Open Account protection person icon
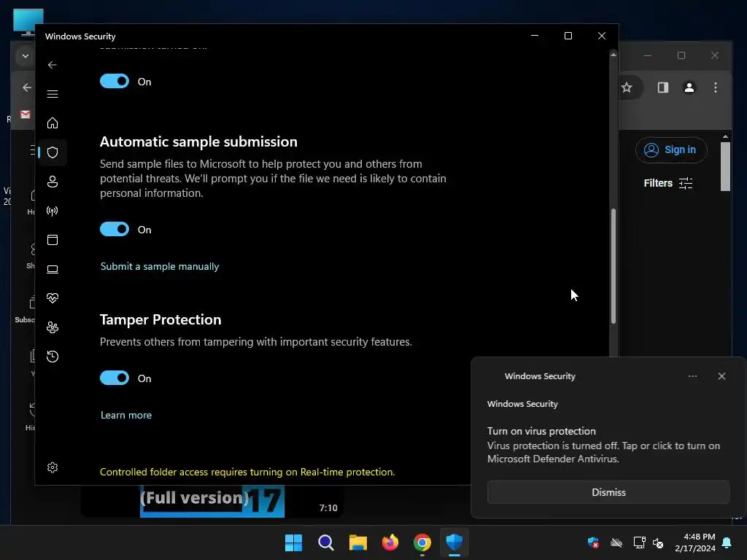Image resolution: width=747 pixels, height=560 pixels. (x=53, y=182)
